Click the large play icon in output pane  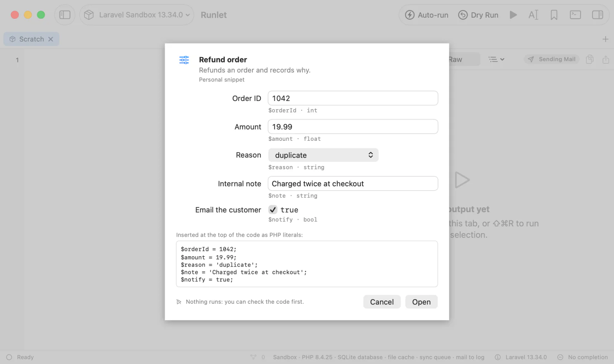click(x=462, y=180)
